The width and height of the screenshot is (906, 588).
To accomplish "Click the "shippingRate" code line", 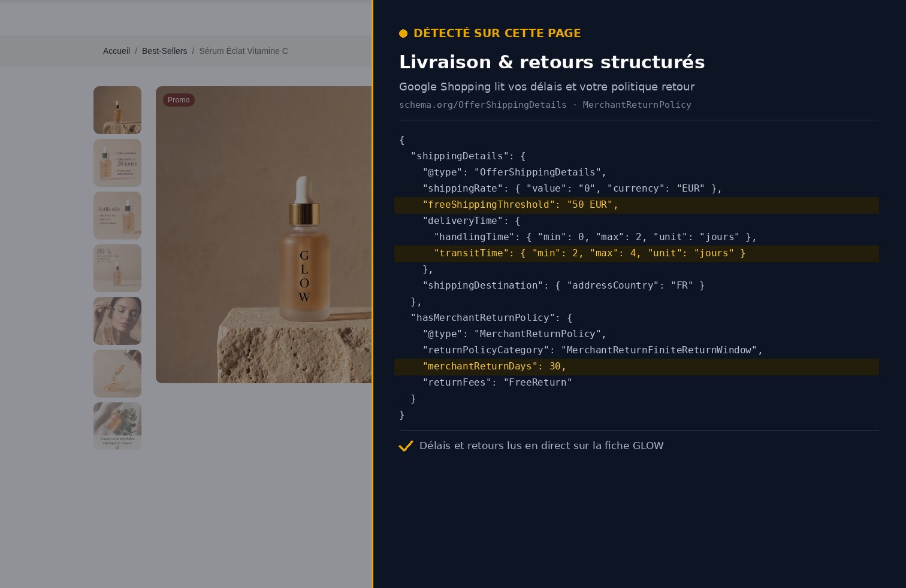I will (x=572, y=189).
